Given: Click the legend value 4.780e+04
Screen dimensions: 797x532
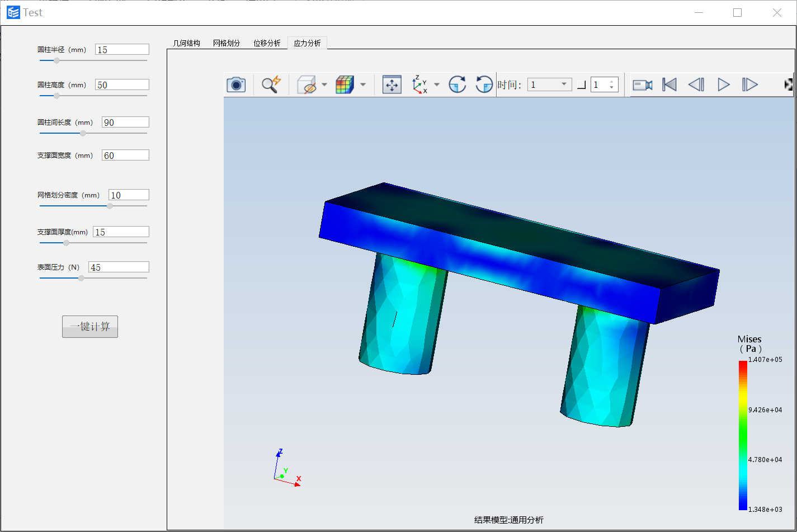Looking at the screenshot, I should [765, 459].
